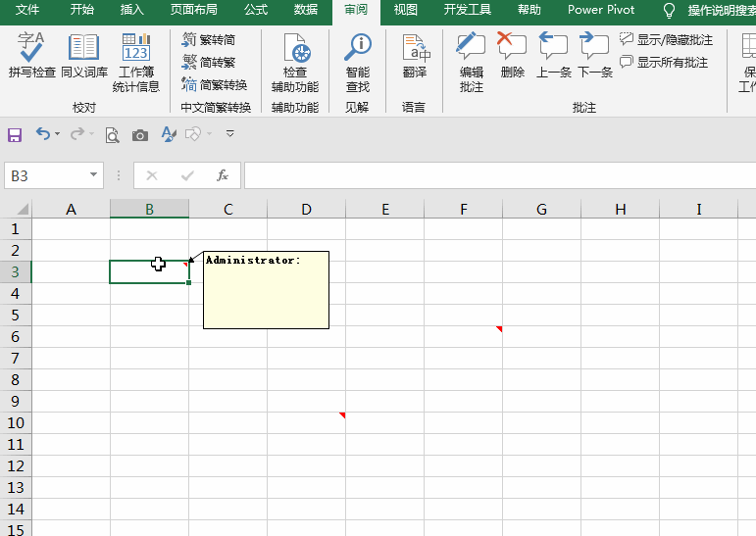Select column D header

(307, 209)
